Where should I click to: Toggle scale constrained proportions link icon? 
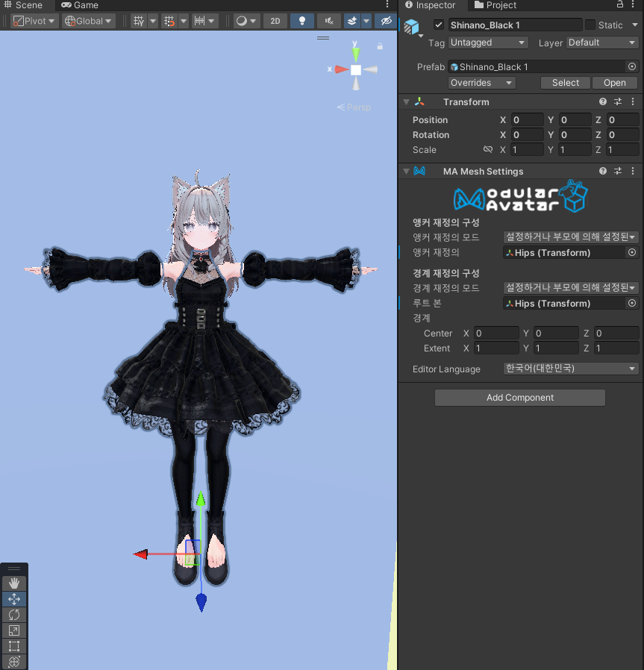pos(488,149)
